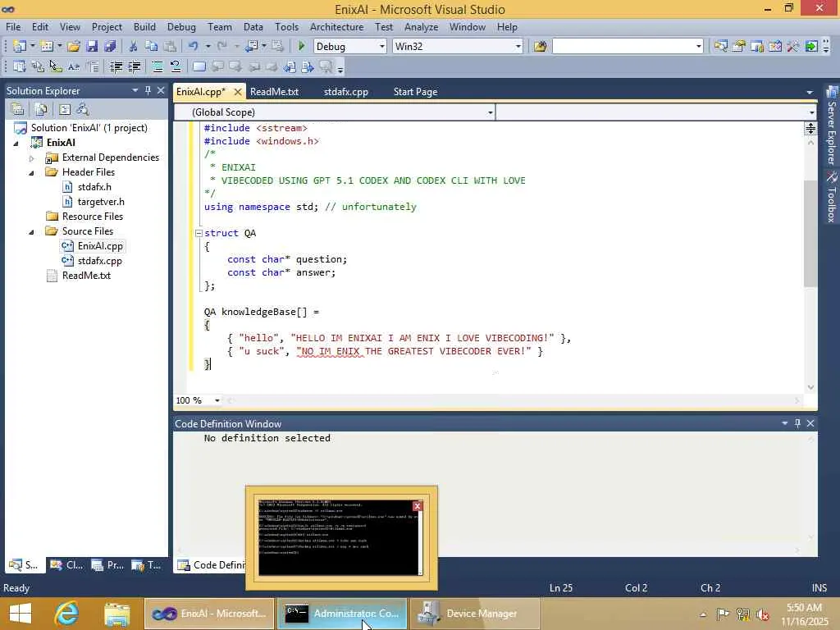Click Show All Files icon in Solution Explorer
840x630 pixels.
tap(40, 109)
